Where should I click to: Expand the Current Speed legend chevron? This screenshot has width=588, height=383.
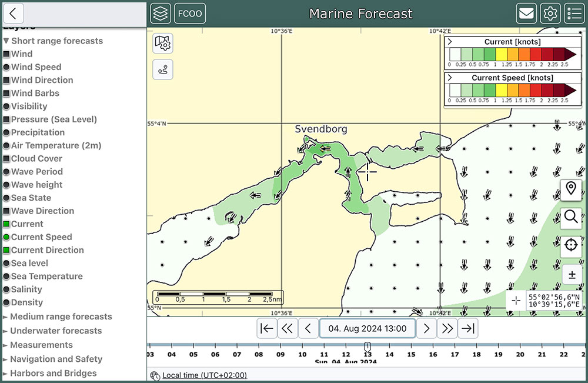[x=450, y=78]
